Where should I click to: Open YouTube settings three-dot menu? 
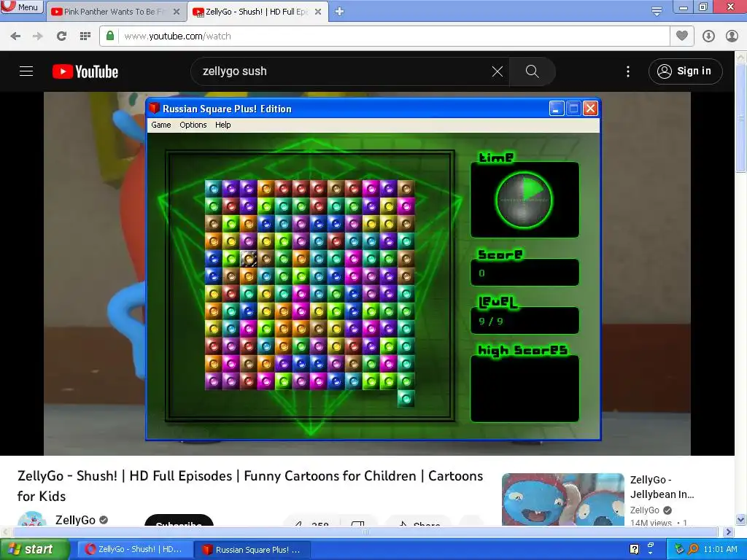coord(628,71)
